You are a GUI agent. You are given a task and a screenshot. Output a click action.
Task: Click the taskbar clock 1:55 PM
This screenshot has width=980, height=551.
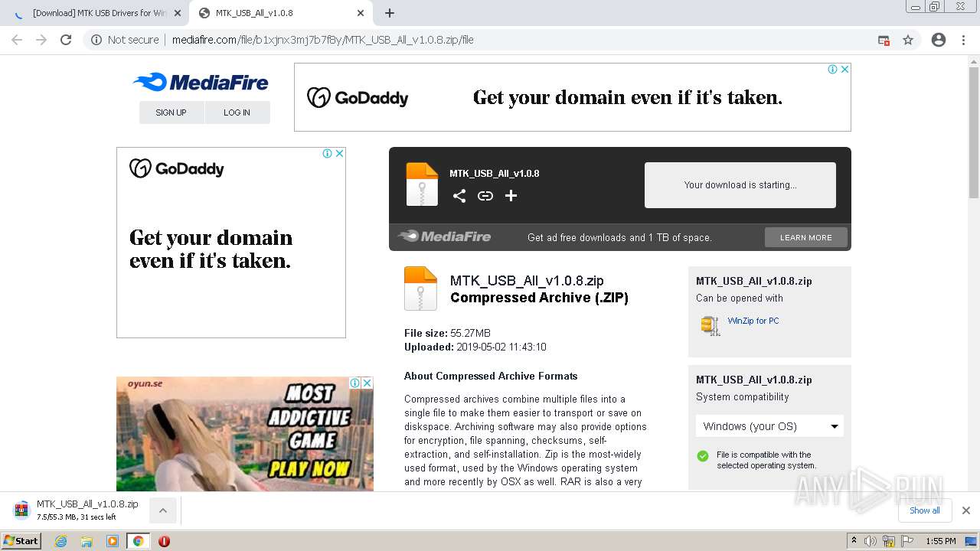[940, 541]
